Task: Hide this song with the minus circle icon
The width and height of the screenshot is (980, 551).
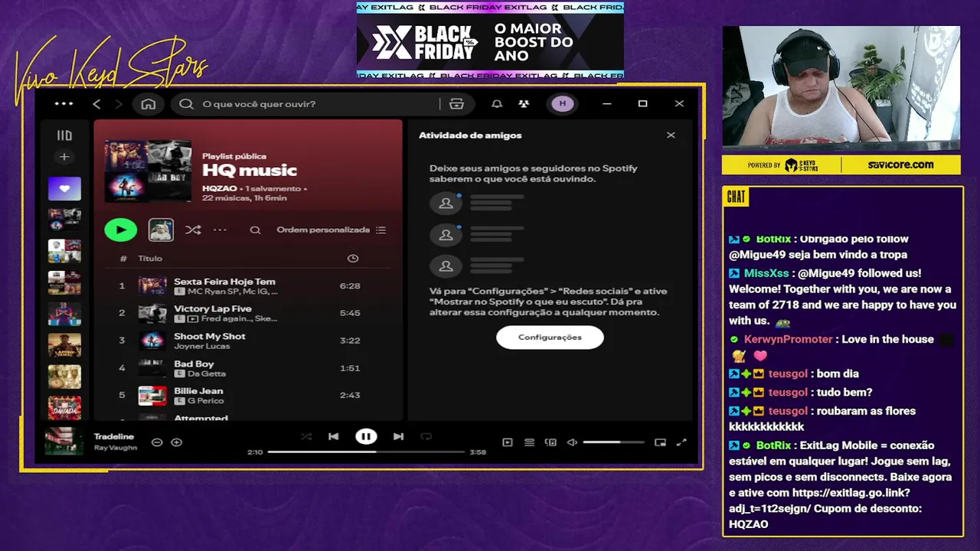Action: 157,442
